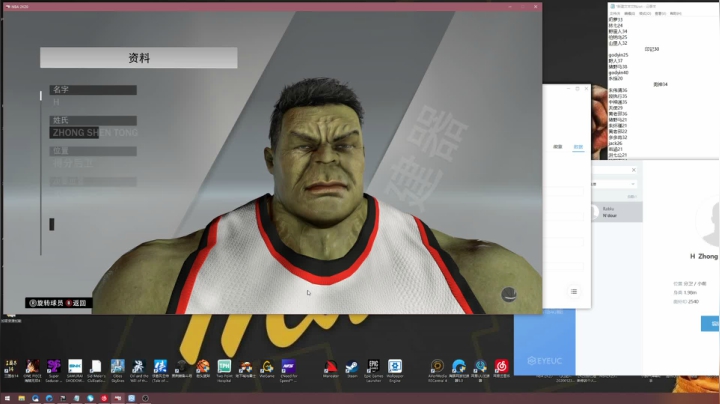720x404 pixels.
Task: Click the H Zhong profile avatar
Action: [x=709, y=220]
